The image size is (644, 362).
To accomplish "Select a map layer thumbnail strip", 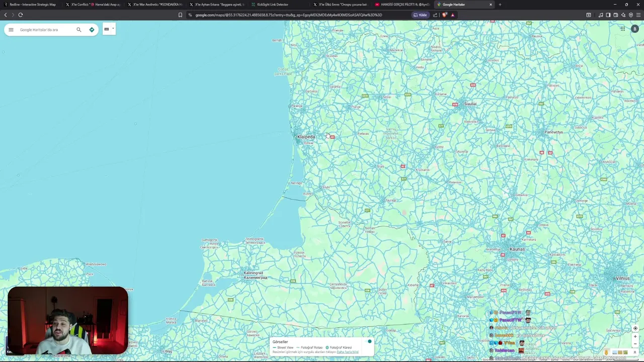I will pos(619,352).
